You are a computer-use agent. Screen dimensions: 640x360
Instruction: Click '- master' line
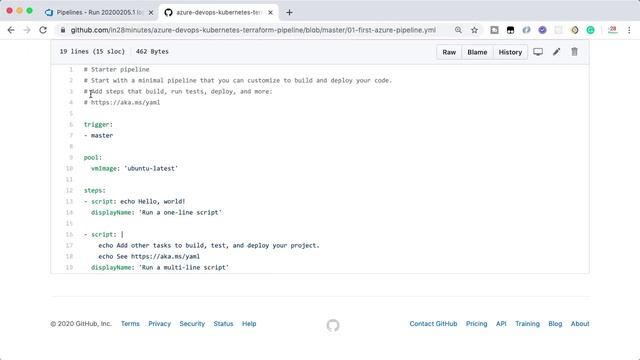point(98,136)
